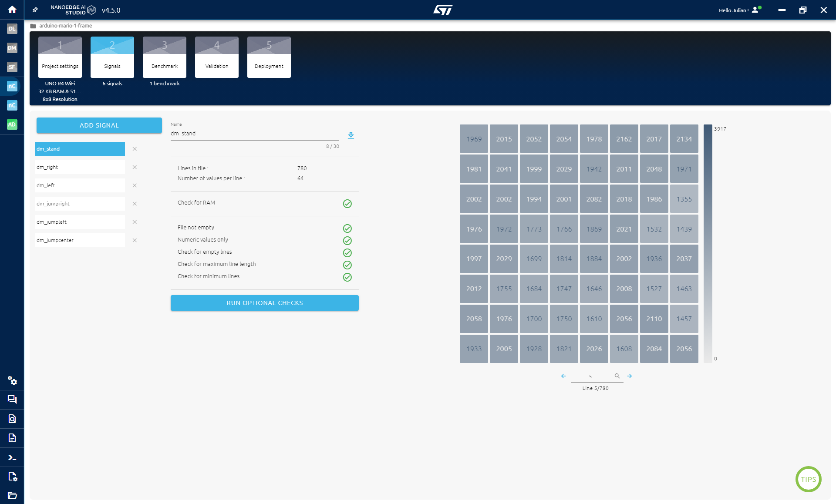Remove the dm_right signal
Screen dimensions: 836x504
click(x=135, y=167)
